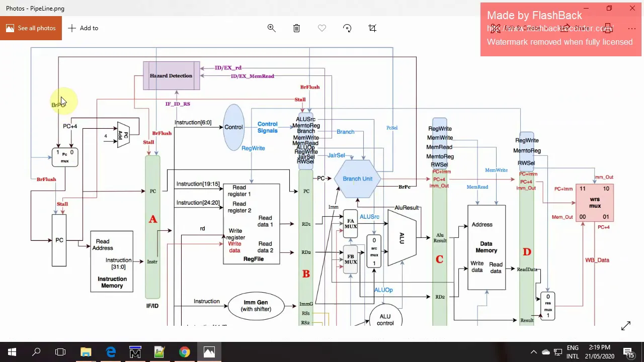Open the See more ellipsis menu
The image size is (644, 362).
(x=632, y=28)
